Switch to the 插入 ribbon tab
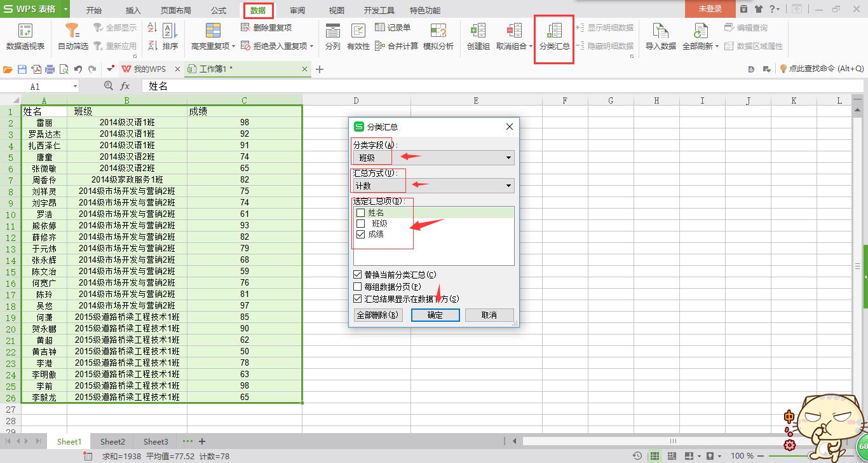Screen dimensions: 868x463 pyautogui.click(x=133, y=10)
